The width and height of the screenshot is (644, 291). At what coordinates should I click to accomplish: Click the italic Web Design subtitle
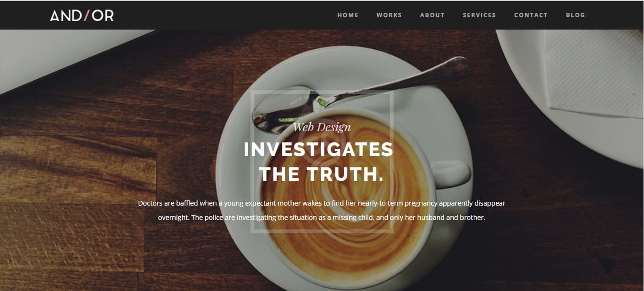point(322,127)
